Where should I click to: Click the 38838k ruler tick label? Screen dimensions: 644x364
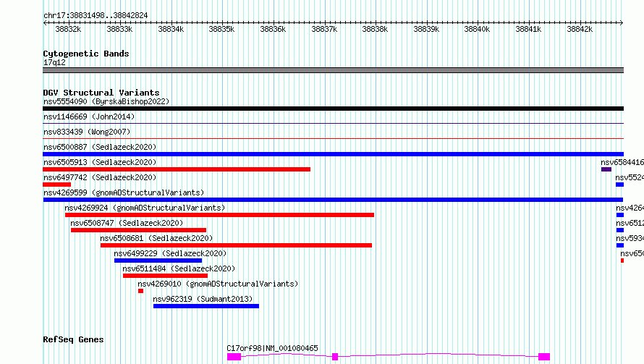(x=375, y=29)
